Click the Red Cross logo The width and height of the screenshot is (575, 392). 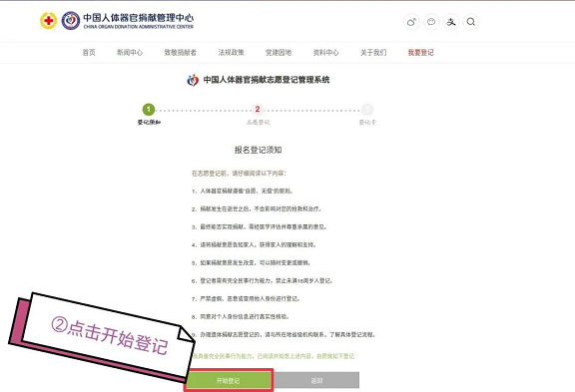48,21
